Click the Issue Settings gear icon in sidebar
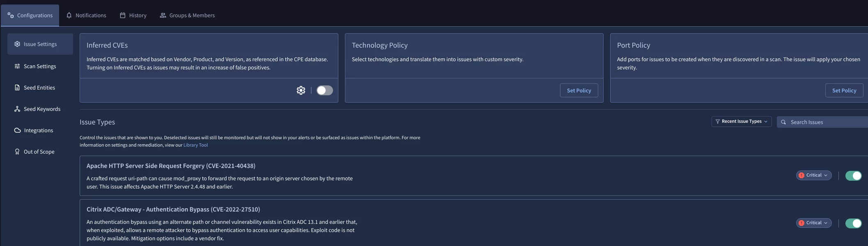This screenshot has width=868, height=246. click(17, 44)
